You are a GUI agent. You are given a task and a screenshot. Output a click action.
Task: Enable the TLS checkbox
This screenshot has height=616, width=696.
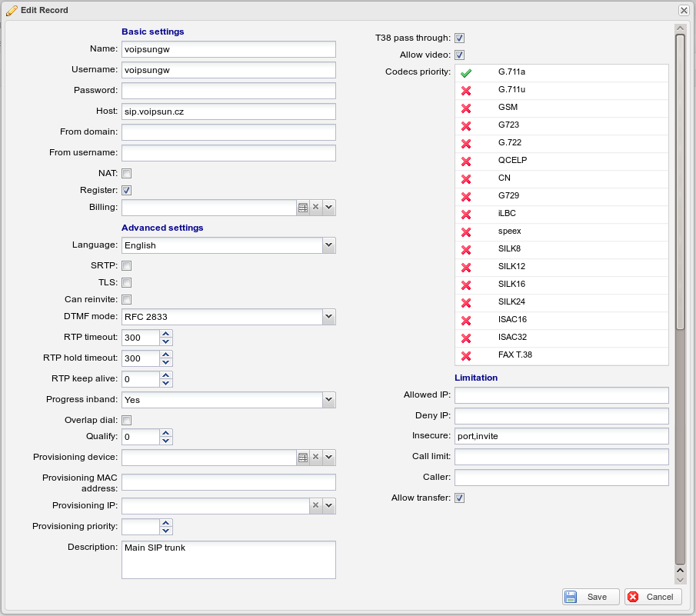coord(126,283)
